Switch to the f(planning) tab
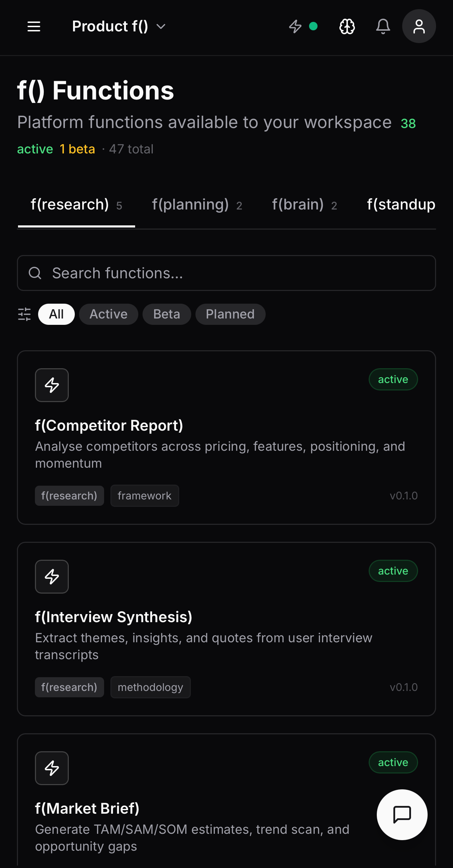453x868 pixels. click(x=198, y=205)
